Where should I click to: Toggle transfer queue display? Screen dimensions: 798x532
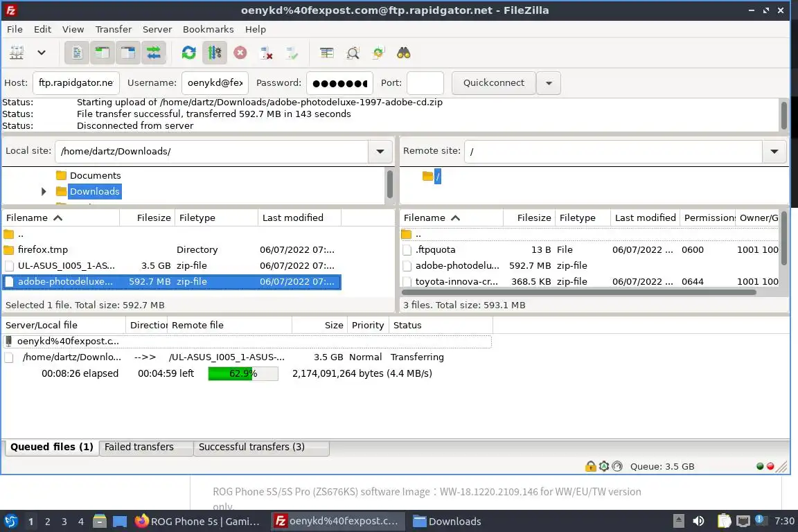(x=153, y=53)
